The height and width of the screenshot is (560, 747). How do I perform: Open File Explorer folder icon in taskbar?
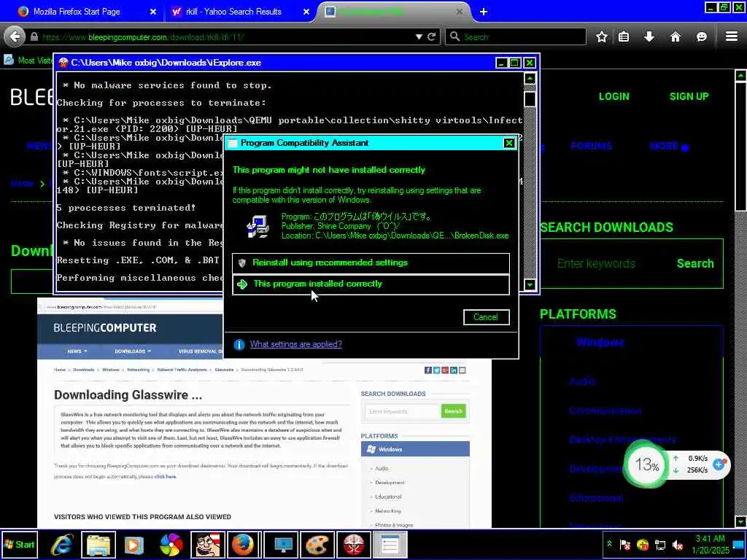tap(98, 544)
